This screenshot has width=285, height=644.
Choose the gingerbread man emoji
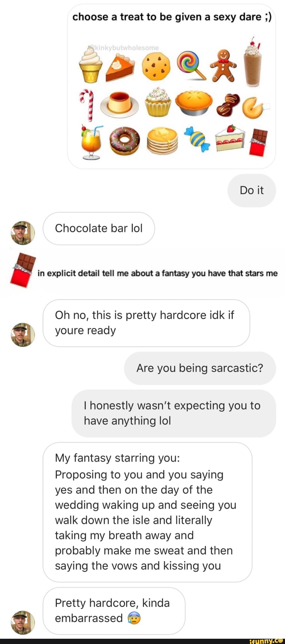coord(224,62)
